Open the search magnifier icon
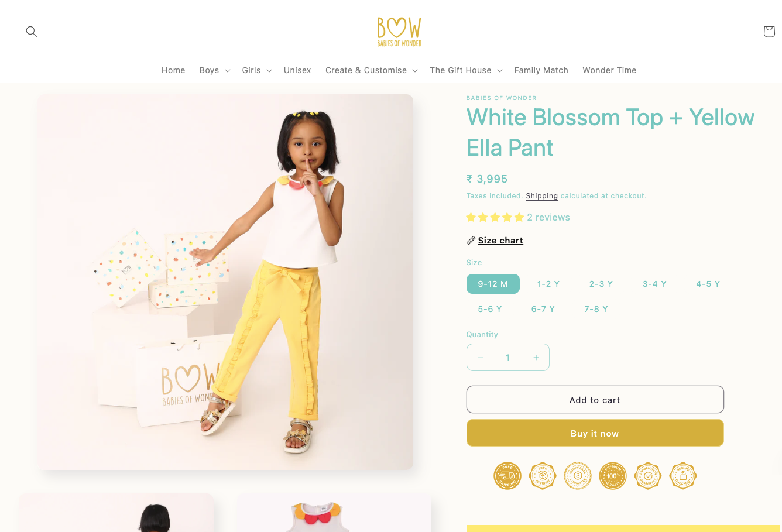 coord(32,32)
